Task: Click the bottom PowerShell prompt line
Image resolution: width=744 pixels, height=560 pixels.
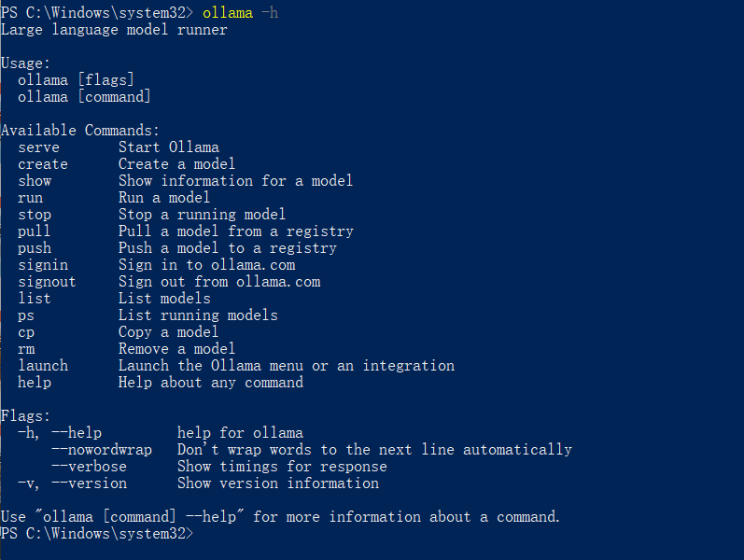Action: [97, 534]
